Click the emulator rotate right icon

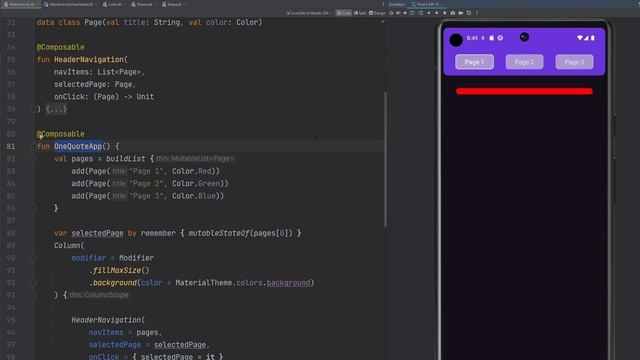click(421, 13)
